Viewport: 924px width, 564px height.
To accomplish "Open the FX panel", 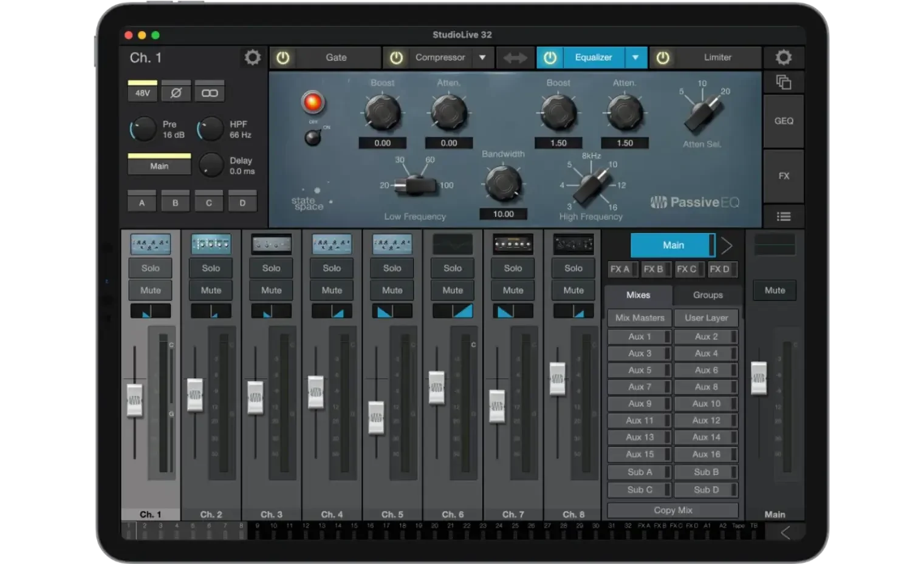I will click(x=783, y=176).
